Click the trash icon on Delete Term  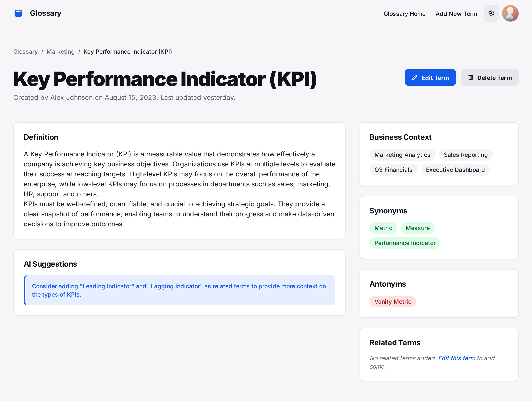point(470,78)
